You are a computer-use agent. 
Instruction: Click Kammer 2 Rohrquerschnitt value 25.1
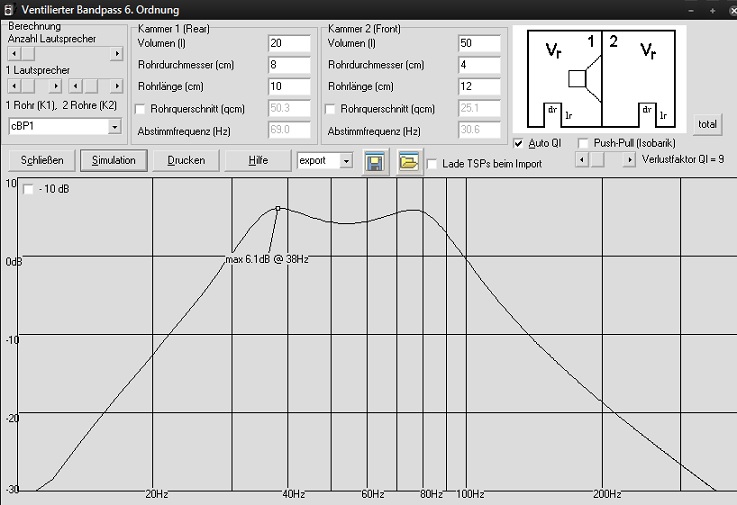[479, 108]
